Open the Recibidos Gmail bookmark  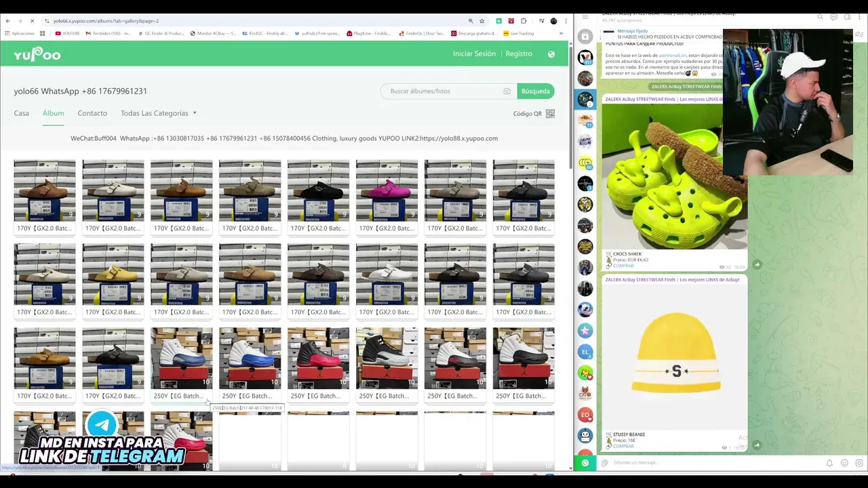[x=108, y=33]
